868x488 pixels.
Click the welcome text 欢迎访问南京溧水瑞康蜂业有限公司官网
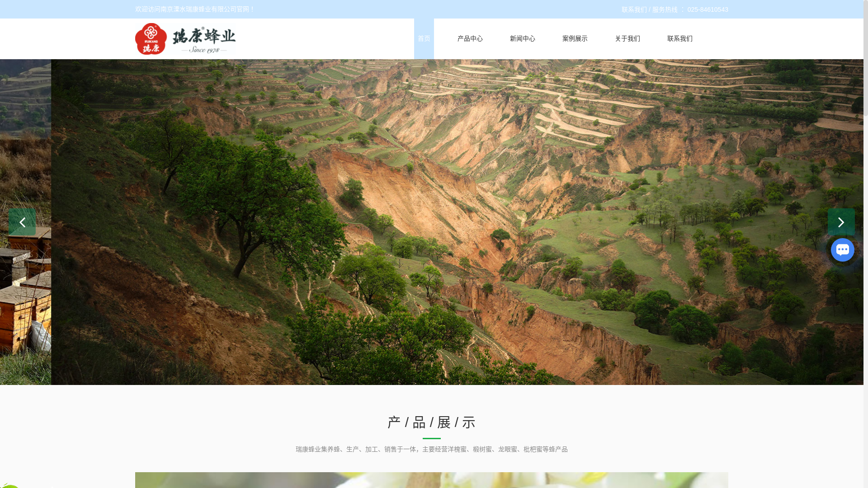[x=195, y=9]
